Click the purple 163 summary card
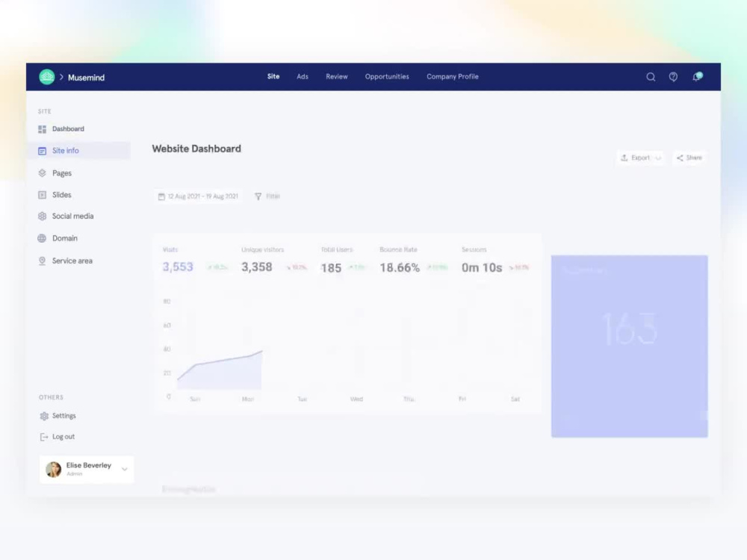This screenshot has width=747, height=560. [629, 346]
